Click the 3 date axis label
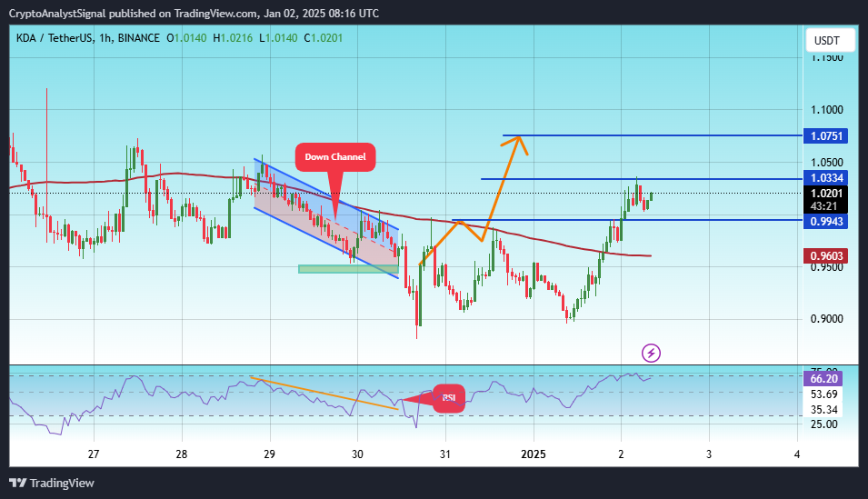This screenshot has height=499, width=868. coord(709,454)
